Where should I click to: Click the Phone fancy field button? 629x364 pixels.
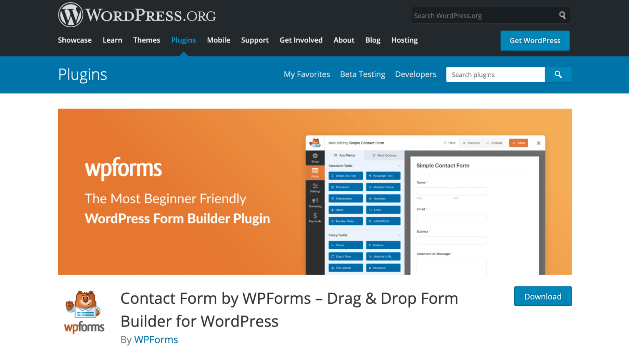[x=345, y=245]
